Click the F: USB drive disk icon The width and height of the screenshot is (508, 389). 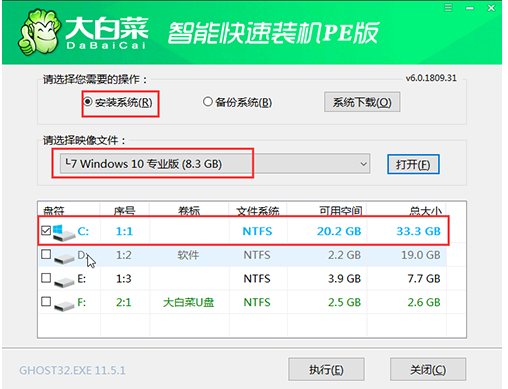pyautogui.click(x=64, y=304)
